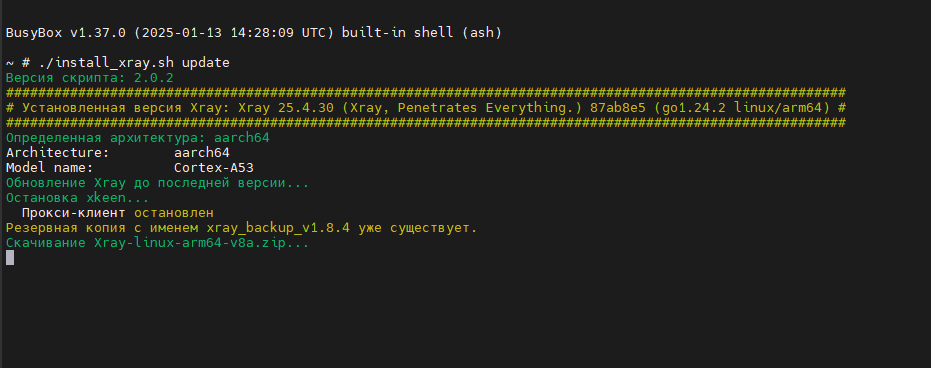The width and height of the screenshot is (931, 368).
Task: Click the 'Architecture:' label
Action: click(x=58, y=153)
